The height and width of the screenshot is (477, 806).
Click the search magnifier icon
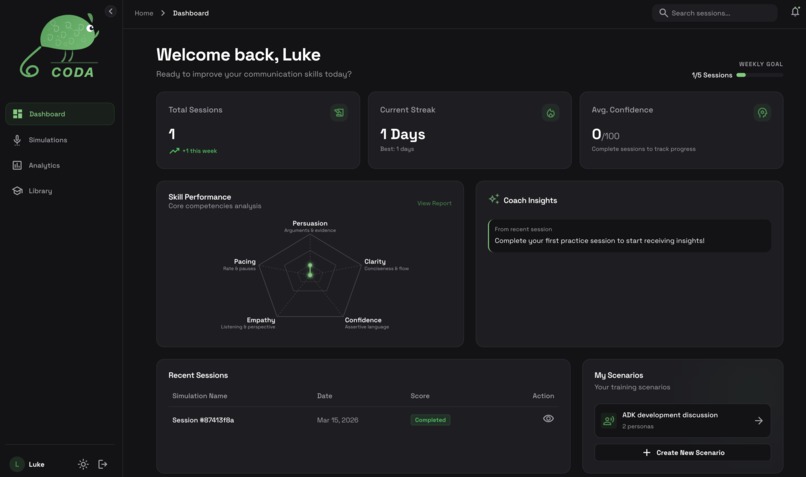(x=663, y=13)
